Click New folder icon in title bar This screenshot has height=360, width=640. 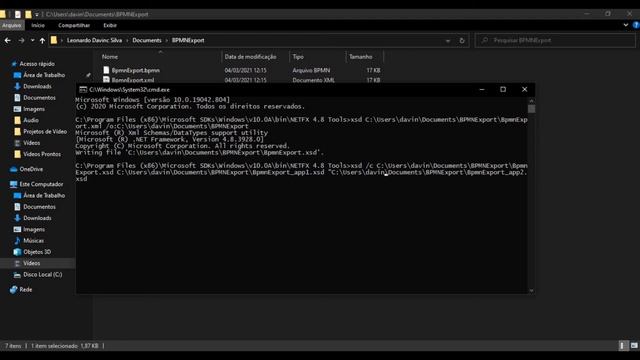coord(28,14)
